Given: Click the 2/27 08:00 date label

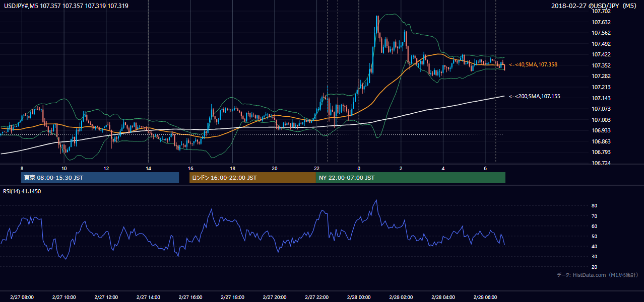Looking at the screenshot, I should pyautogui.click(x=22, y=297).
